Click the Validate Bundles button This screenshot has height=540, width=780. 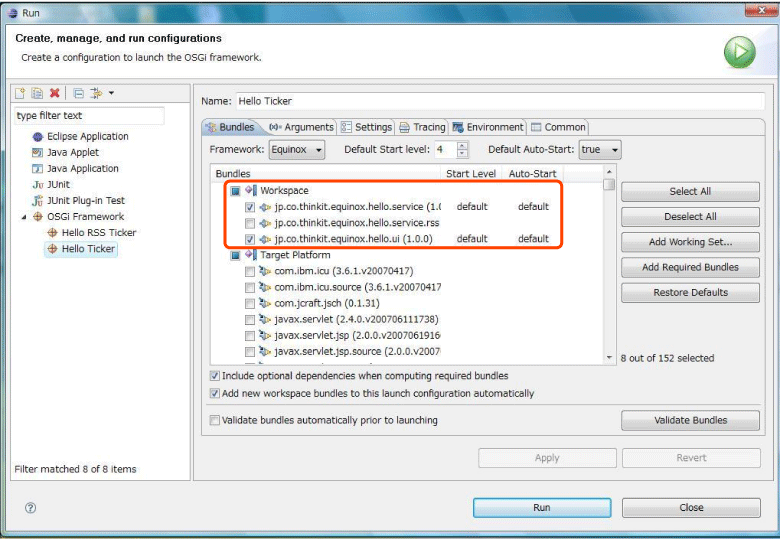(690, 421)
